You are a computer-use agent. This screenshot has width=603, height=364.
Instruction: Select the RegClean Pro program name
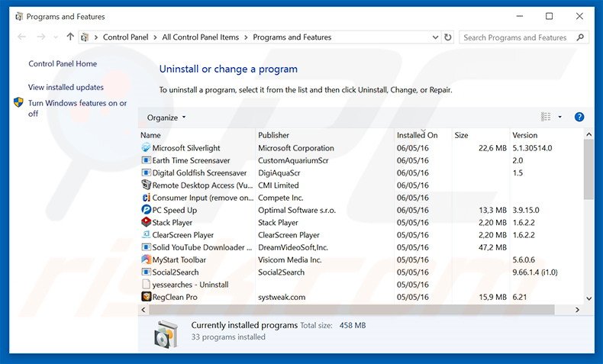(175, 297)
